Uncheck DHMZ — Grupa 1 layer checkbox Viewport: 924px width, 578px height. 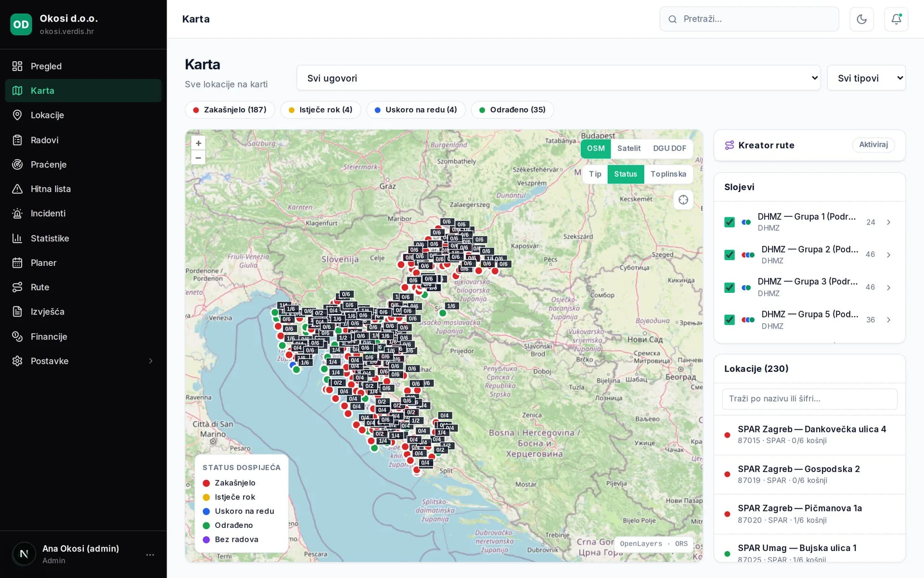pyautogui.click(x=730, y=222)
